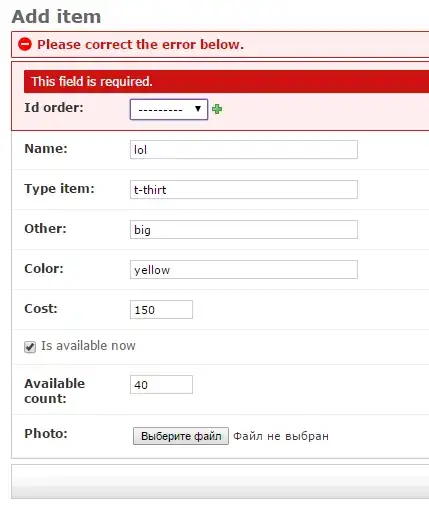Click the Файл не выбран text
Viewport: 429px width, 509px height.
tap(281, 436)
